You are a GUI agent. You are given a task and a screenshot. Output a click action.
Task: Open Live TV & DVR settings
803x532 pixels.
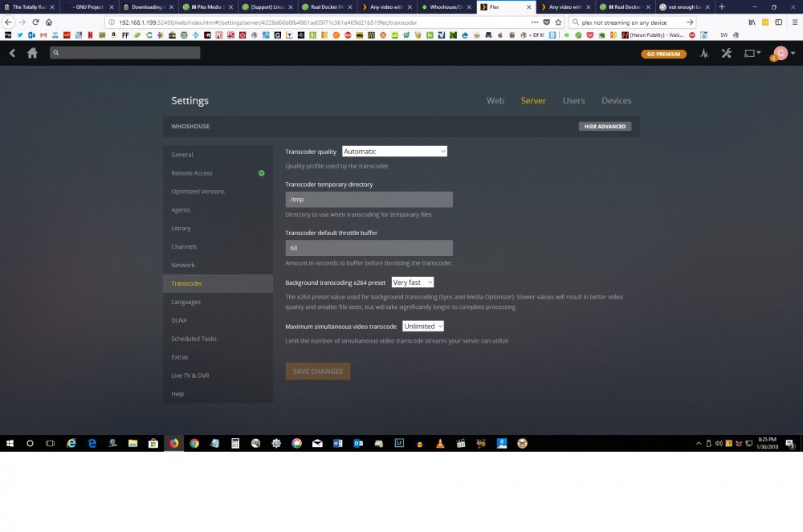pyautogui.click(x=218, y=376)
